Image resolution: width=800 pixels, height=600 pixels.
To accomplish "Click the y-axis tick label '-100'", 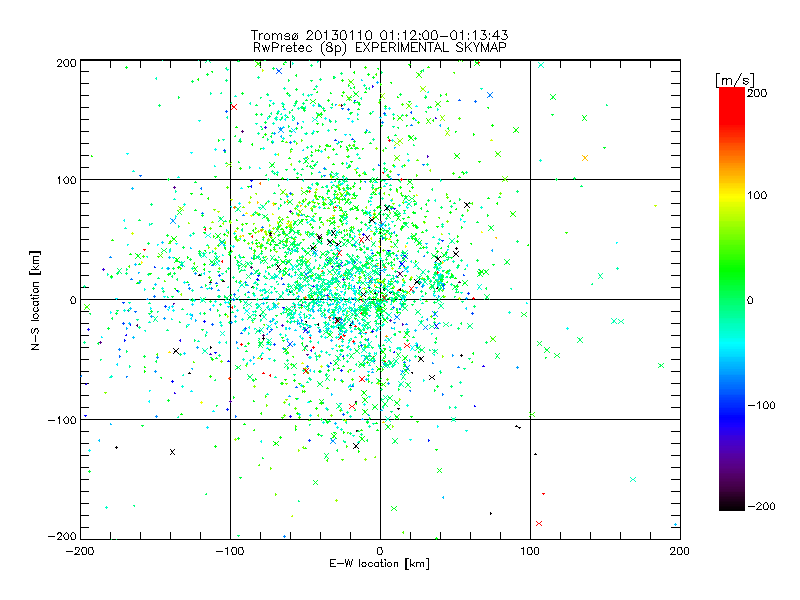I will click(62, 420).
